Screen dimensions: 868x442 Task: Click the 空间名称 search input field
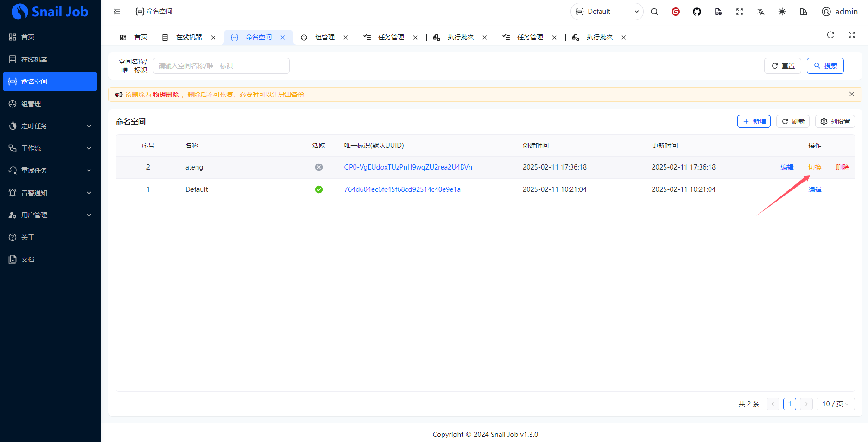(221, 66)
